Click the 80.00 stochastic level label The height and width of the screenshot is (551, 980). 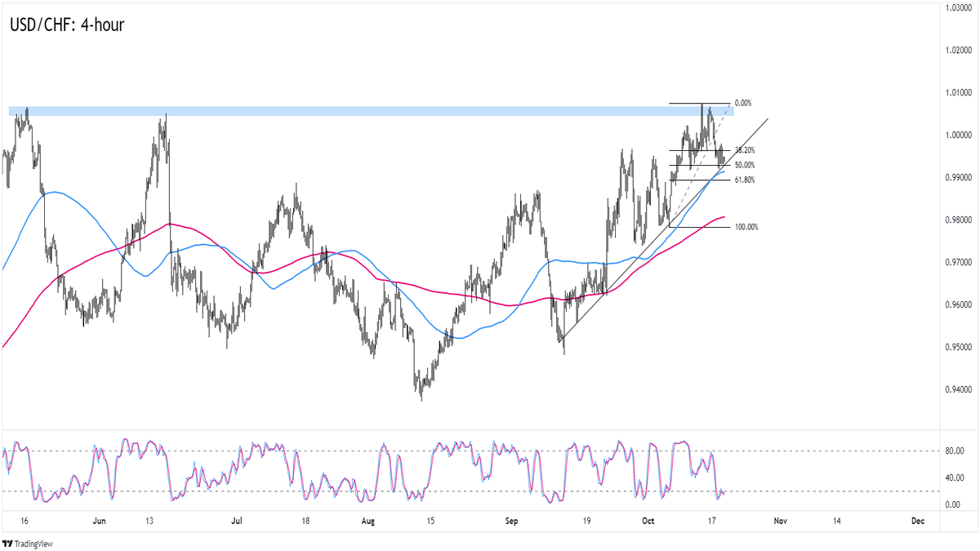pos(955,451)
